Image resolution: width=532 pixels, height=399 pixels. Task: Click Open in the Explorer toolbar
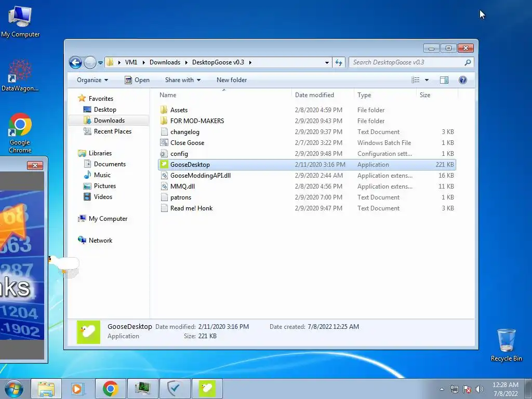(137, 80)
